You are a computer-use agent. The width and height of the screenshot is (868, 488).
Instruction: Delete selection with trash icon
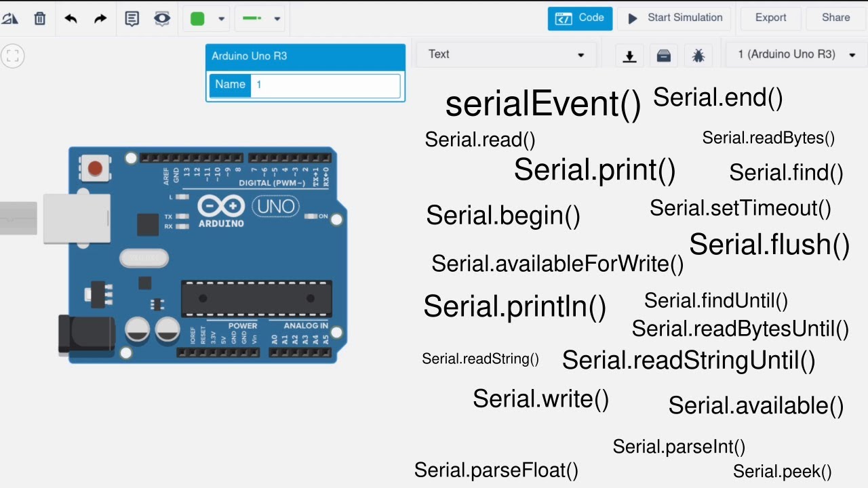tap(40, 19)
